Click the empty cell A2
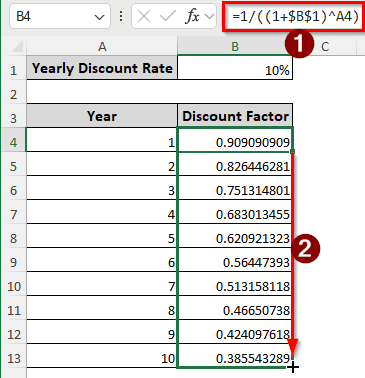Image resolution: width=365 pixels, height=378 pixels. [x=102, y=92]
